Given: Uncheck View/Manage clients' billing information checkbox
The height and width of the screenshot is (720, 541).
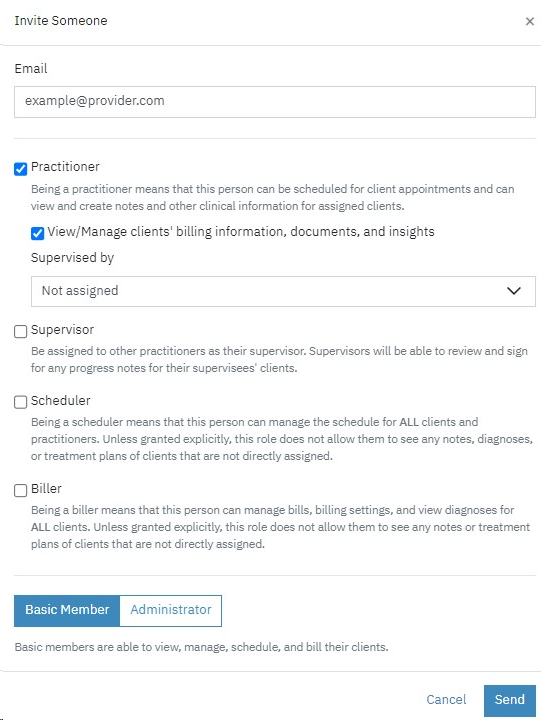Looking at the screenshot, I should (x=38, y=233).
